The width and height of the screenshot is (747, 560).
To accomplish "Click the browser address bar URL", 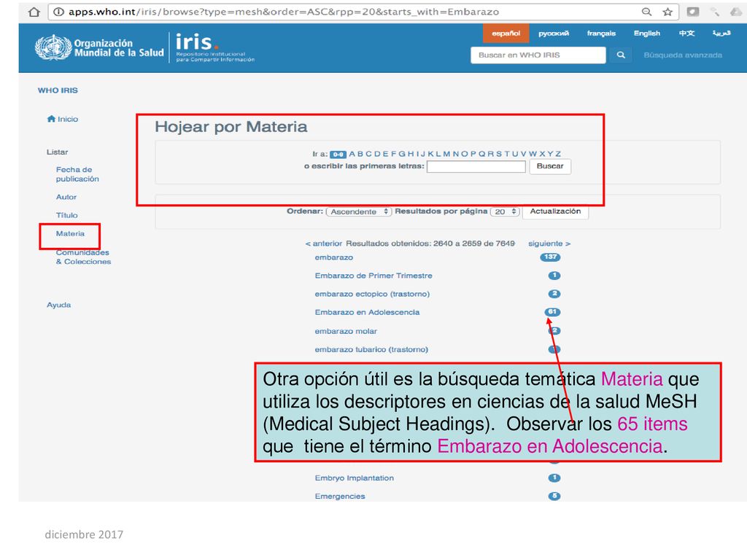I will [284, 12].
